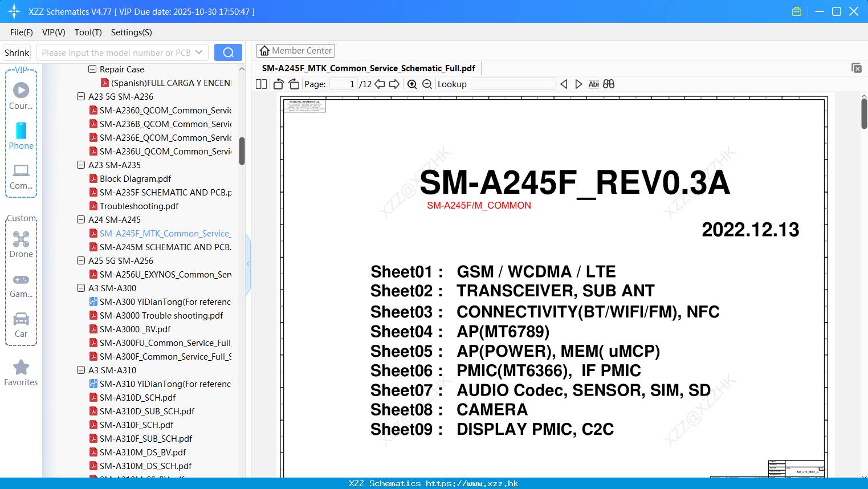This screenshot has width=868, height=489.
Task: Select the Computer category icon
Action: tap(21, 176)
